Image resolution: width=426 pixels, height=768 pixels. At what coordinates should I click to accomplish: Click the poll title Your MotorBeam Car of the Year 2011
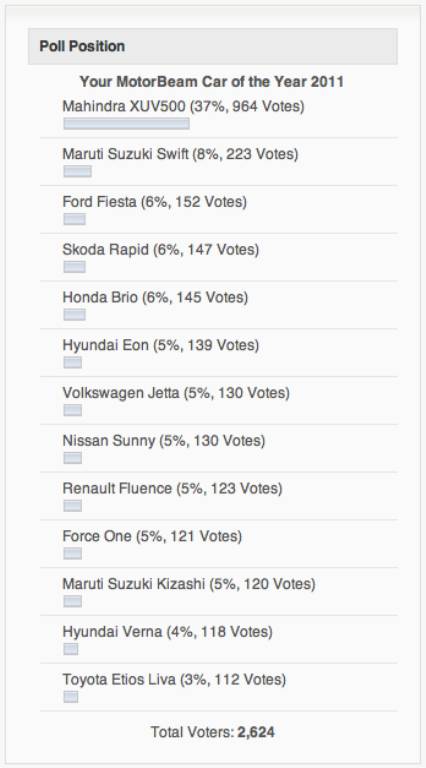click(x=212, y=82)
